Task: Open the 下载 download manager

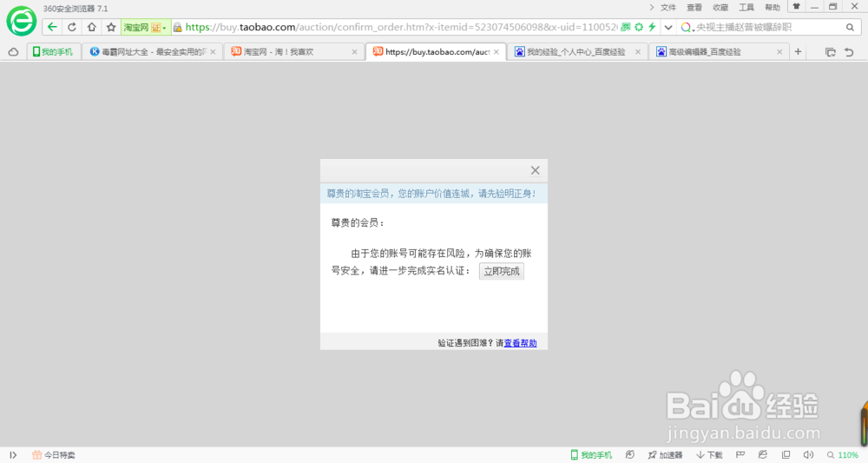Action: pos(710,454)
